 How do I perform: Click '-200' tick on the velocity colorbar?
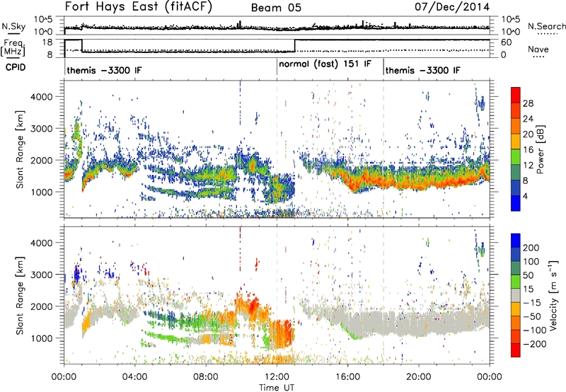[535, 344]
